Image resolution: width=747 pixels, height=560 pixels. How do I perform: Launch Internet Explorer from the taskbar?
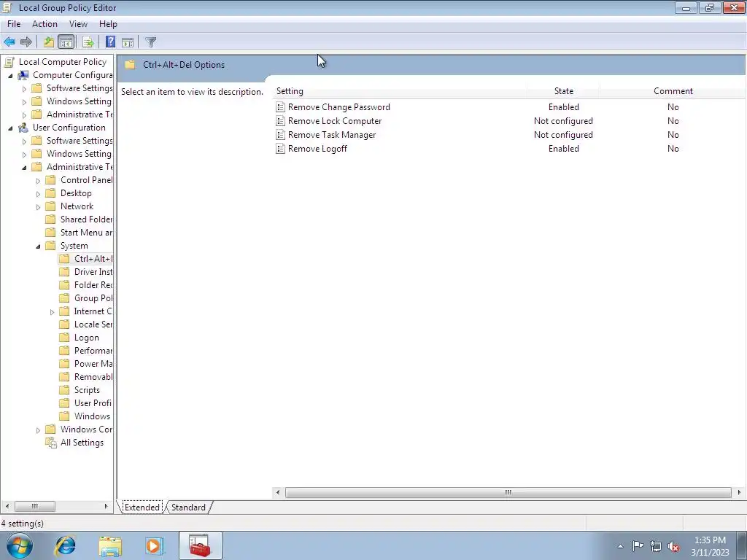[x=65, y=545]
